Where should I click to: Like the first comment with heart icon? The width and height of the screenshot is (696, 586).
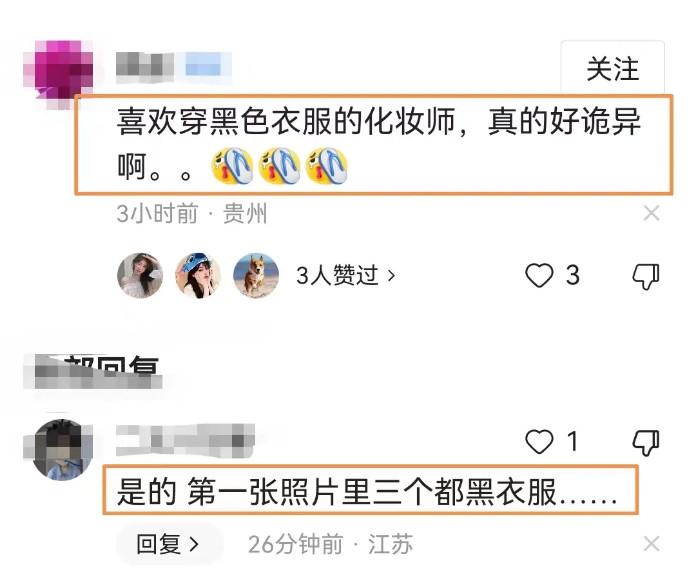click(x=539, y=275)
